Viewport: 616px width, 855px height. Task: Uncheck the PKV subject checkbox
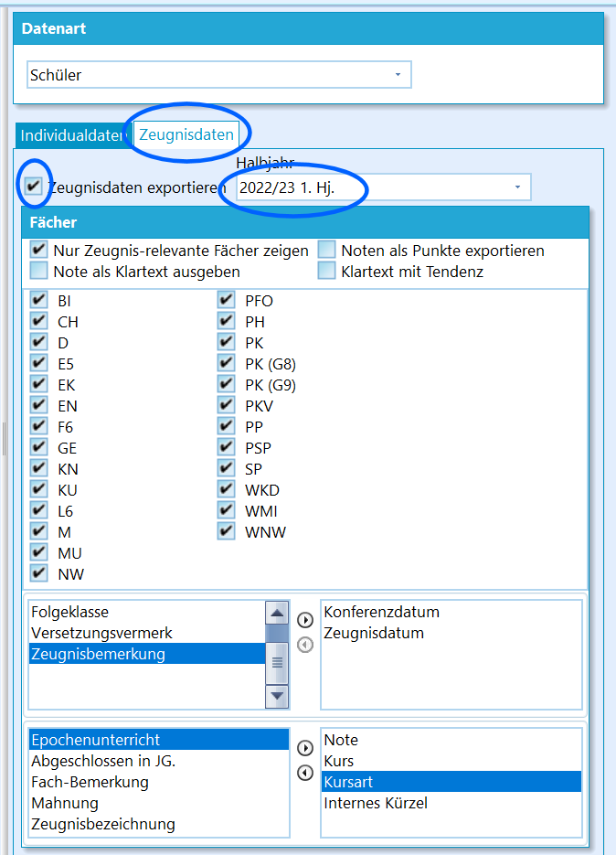(227, 406)
